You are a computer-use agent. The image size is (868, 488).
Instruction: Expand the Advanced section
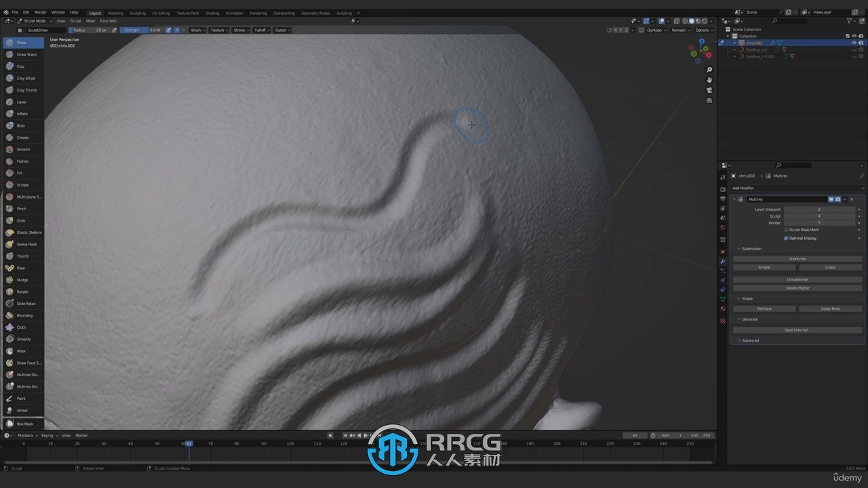click(750, 340)
